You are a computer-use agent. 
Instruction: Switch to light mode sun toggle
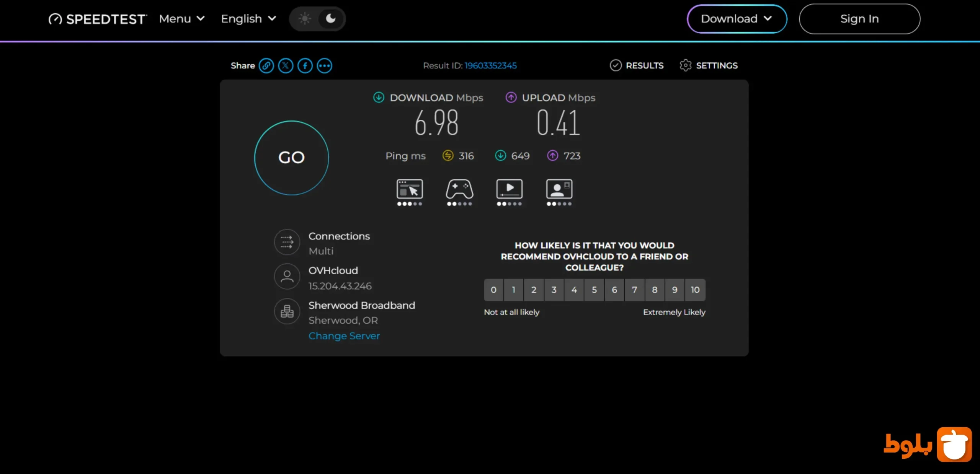pos(305,19)
